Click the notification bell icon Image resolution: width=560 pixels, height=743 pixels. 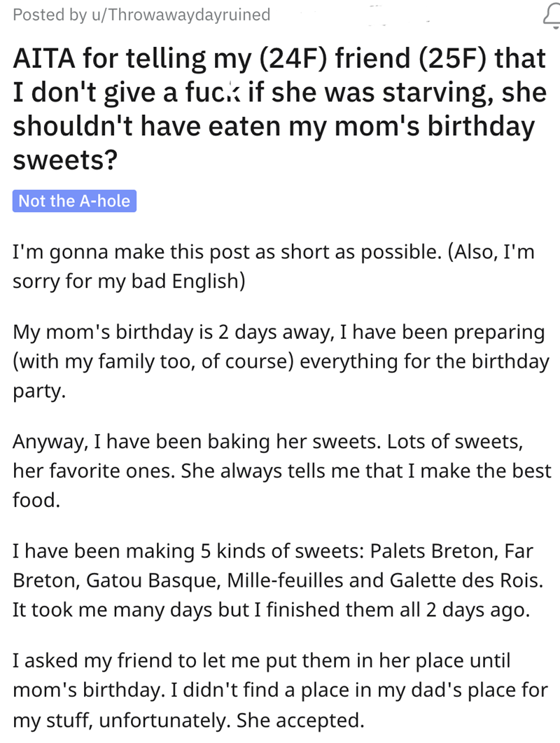(x=552, y=16)
